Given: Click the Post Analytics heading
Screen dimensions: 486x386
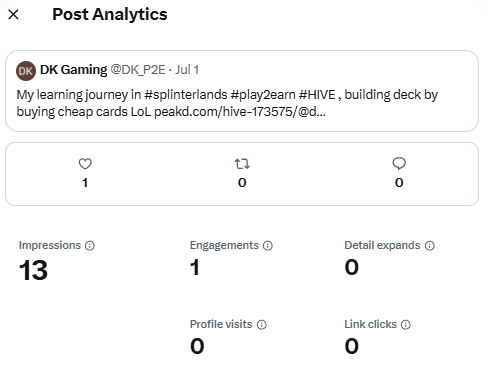Looking at the screenshot, I should point(110,15).
